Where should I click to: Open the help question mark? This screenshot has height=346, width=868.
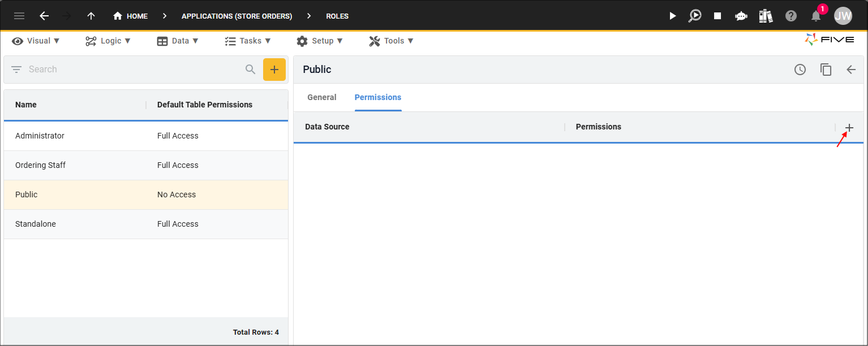791,16
